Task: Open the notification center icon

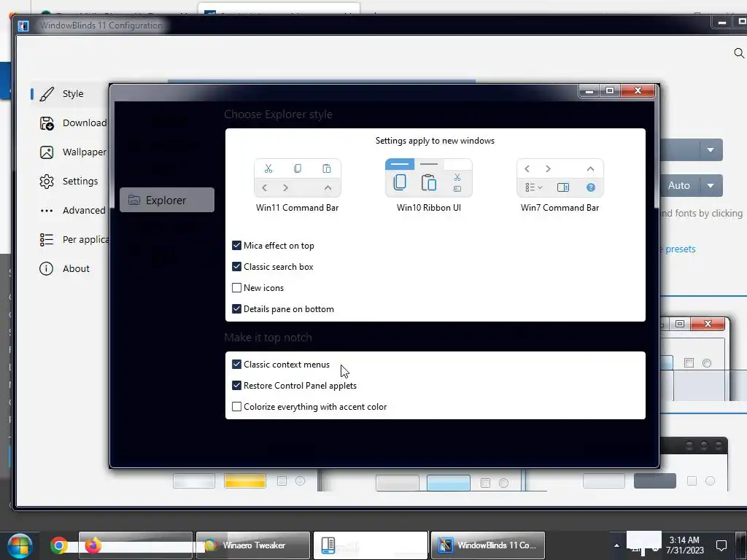Action: pos(721,545)
